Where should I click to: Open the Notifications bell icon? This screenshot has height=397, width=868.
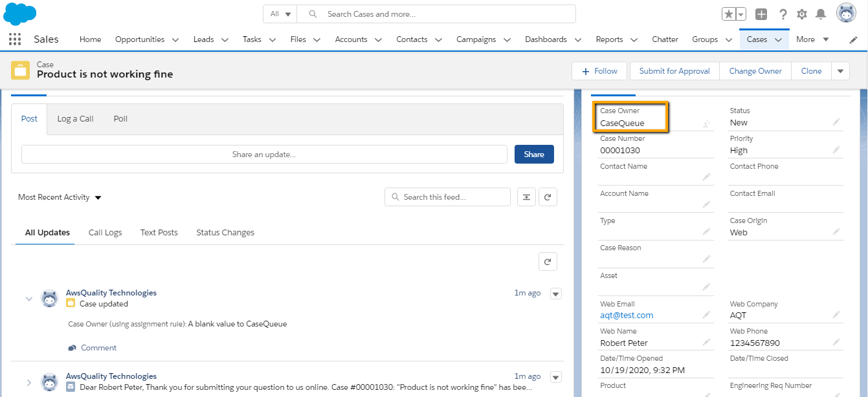point(821,14)
